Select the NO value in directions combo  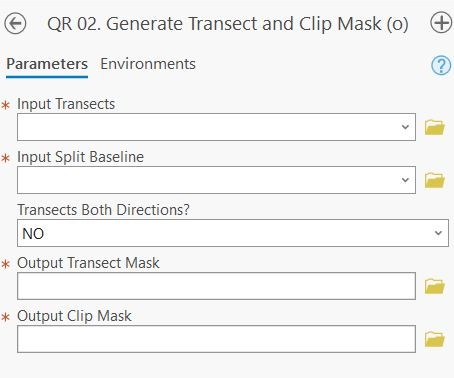[33, 233]
